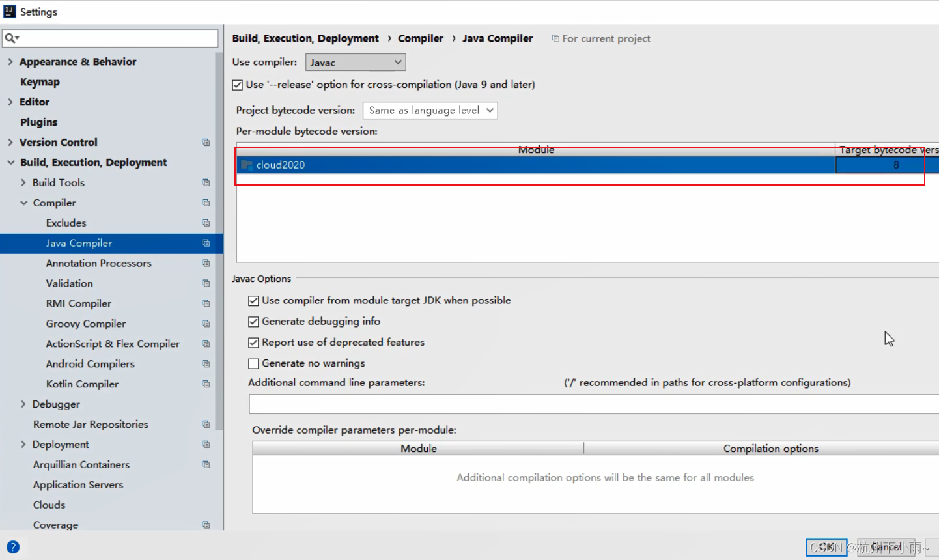The image size is (939, 560).
Task: Focus Additional command line parameters field
Action: [x=594, y=404]
